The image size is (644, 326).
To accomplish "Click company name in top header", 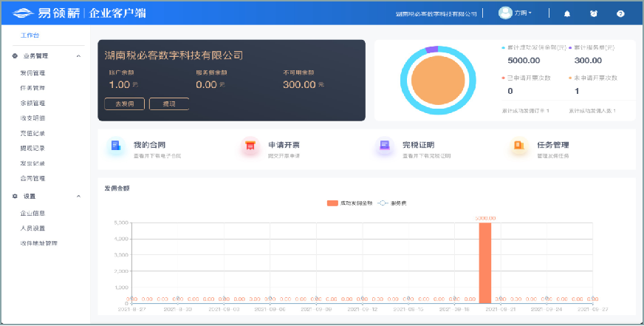I will coord(436,14).
